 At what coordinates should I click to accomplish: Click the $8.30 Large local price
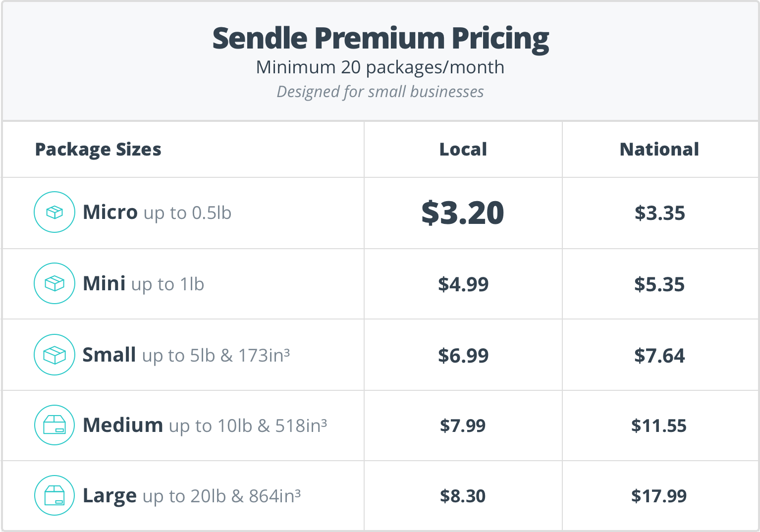coord(463,496)
